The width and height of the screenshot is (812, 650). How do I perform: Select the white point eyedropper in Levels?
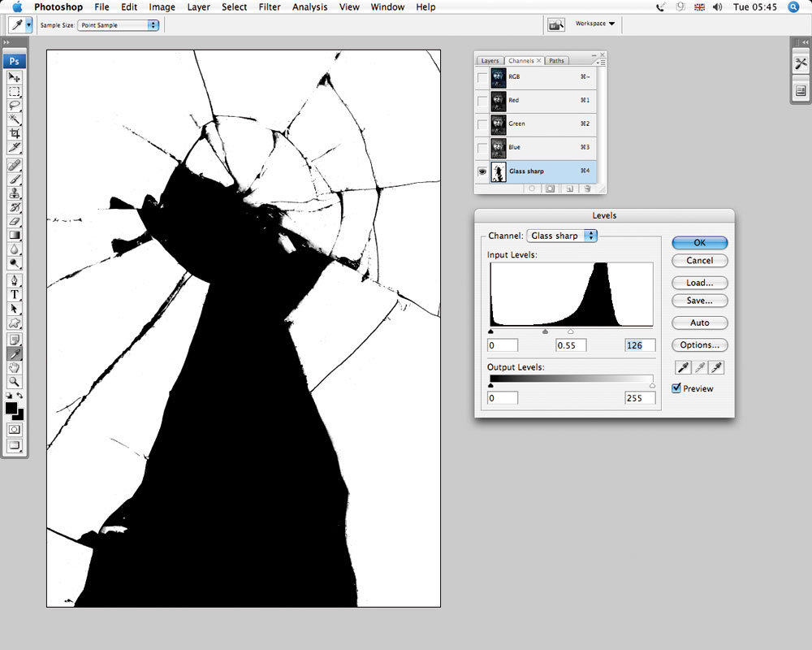pos(716,367)
